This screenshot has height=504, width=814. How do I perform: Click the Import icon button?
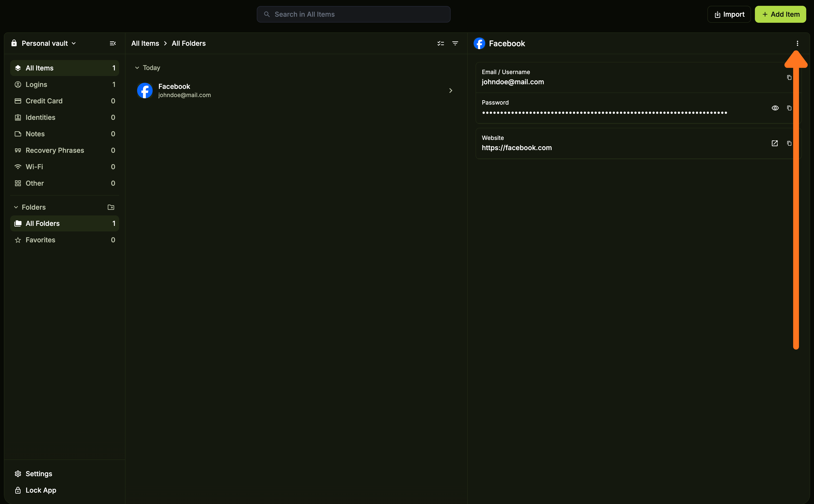[x=718, y=14]
